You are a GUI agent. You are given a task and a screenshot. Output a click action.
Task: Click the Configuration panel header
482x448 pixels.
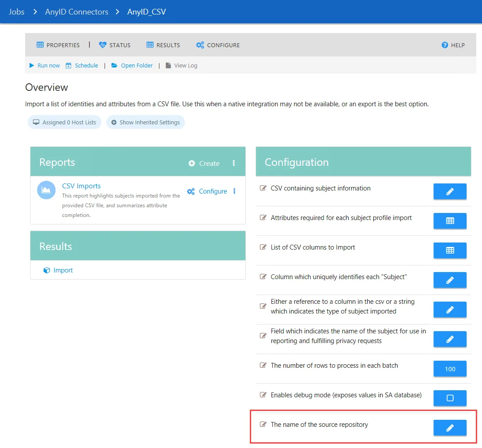[x=363, y=161]
